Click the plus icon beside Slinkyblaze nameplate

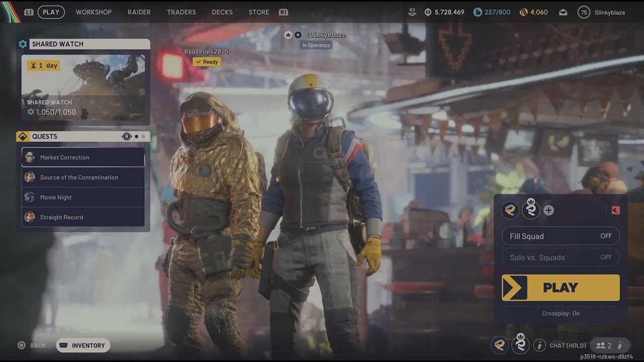pos(298,35)
